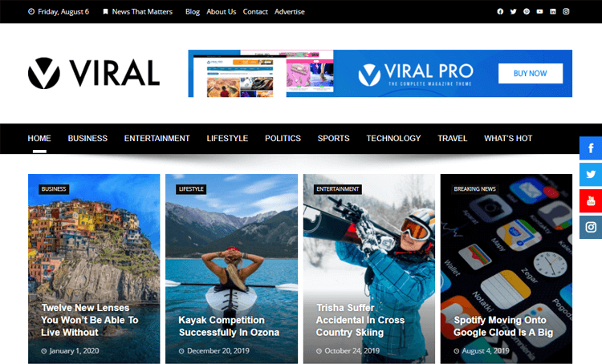Click the Friday, August 6 date text
This screenshot has height=364, width=602.
(x=63, y=11)
